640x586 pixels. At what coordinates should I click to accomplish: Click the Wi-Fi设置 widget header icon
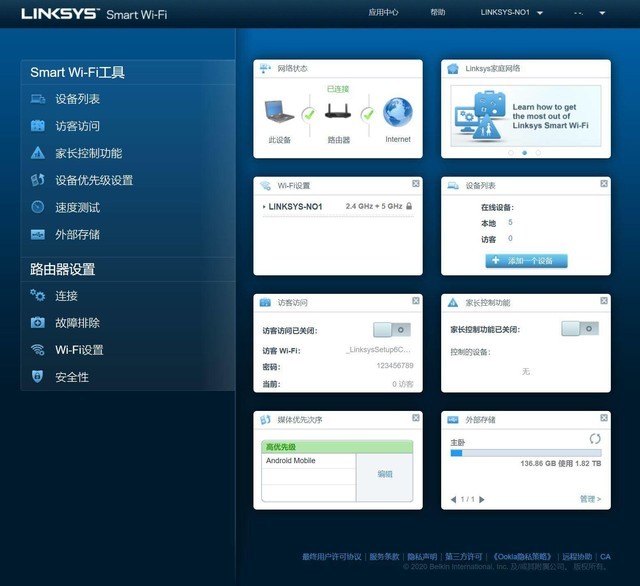click(265, 186)
